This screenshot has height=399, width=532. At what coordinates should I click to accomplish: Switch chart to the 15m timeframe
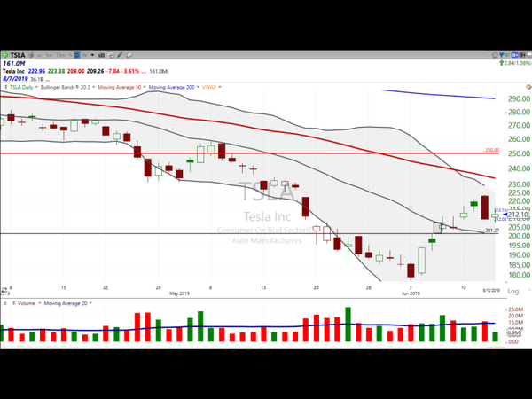coord(60,55)
